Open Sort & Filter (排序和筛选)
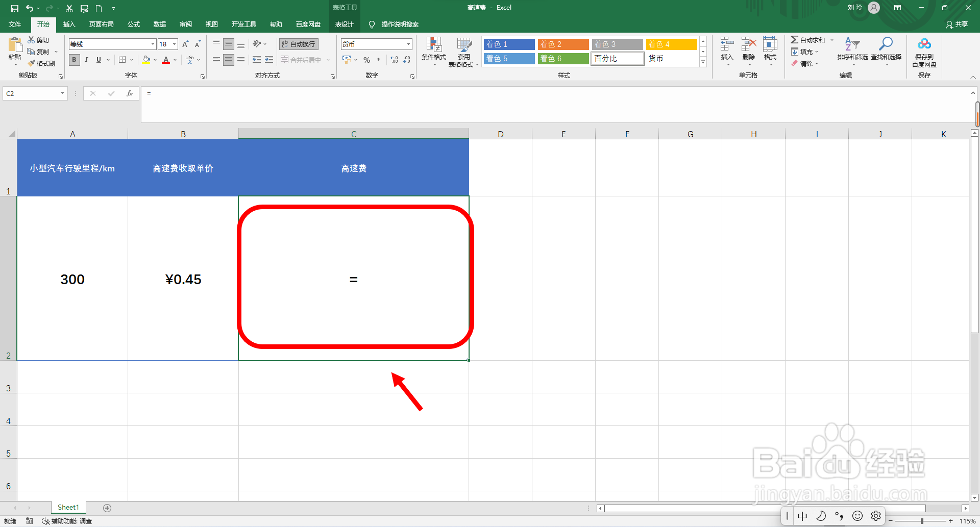Image resolution: width=980 pixels, height=527 pixels. coord(852,51)
